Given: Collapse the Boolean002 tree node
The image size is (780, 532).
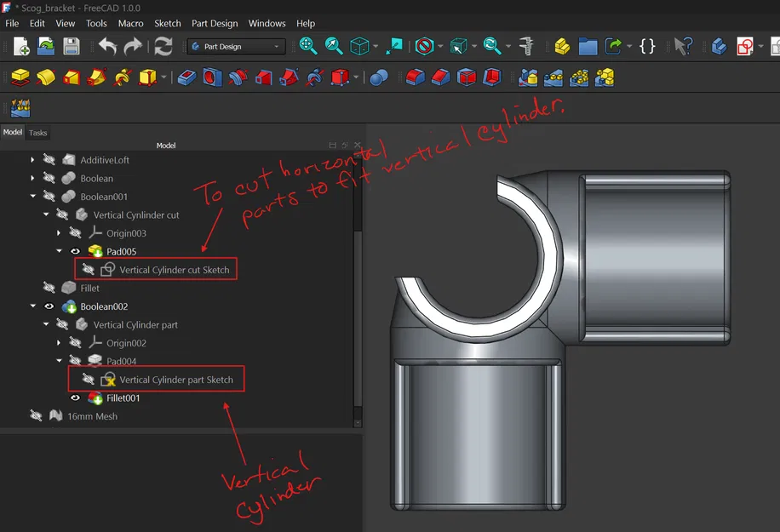Looking at the screenshot, I should (33, 306).
